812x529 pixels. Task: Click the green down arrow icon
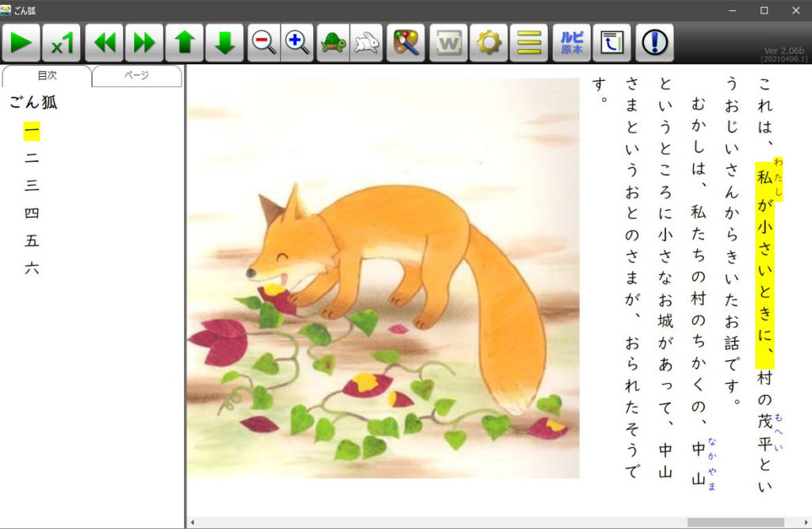[224, 43]
